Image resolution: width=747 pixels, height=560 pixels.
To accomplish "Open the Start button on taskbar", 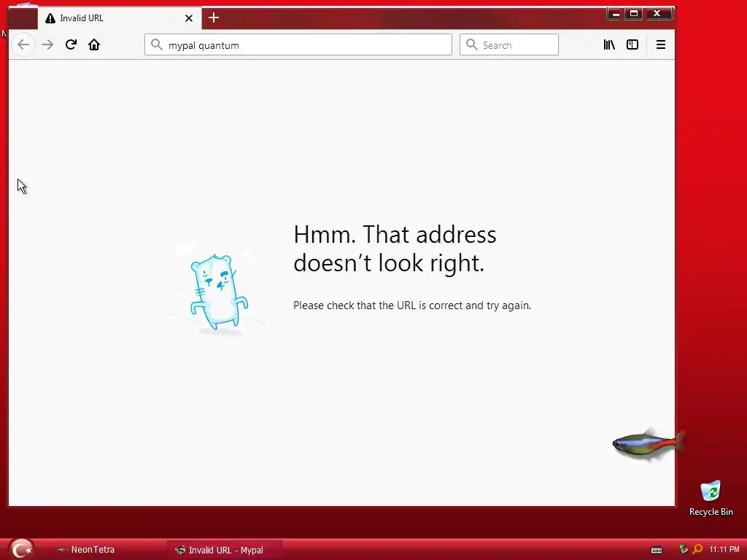I will [21, 549].
